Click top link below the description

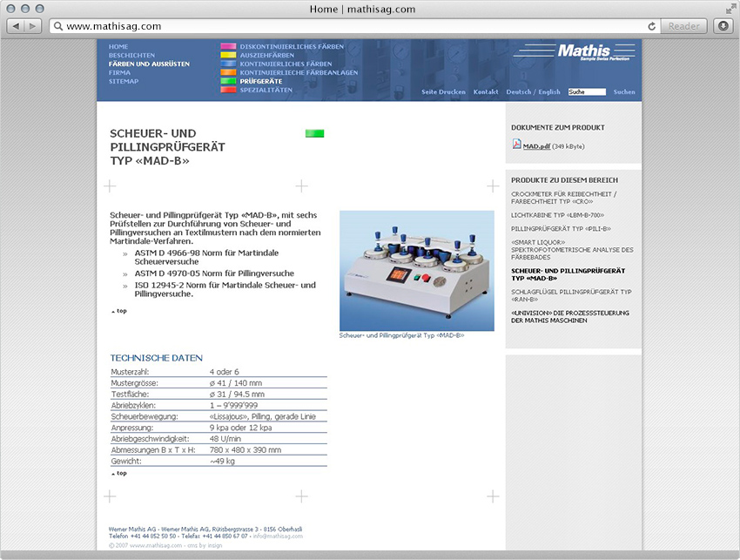tap(119, 311)
